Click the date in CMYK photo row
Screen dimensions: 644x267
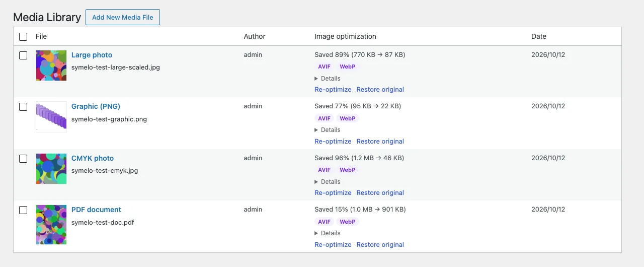548,158
